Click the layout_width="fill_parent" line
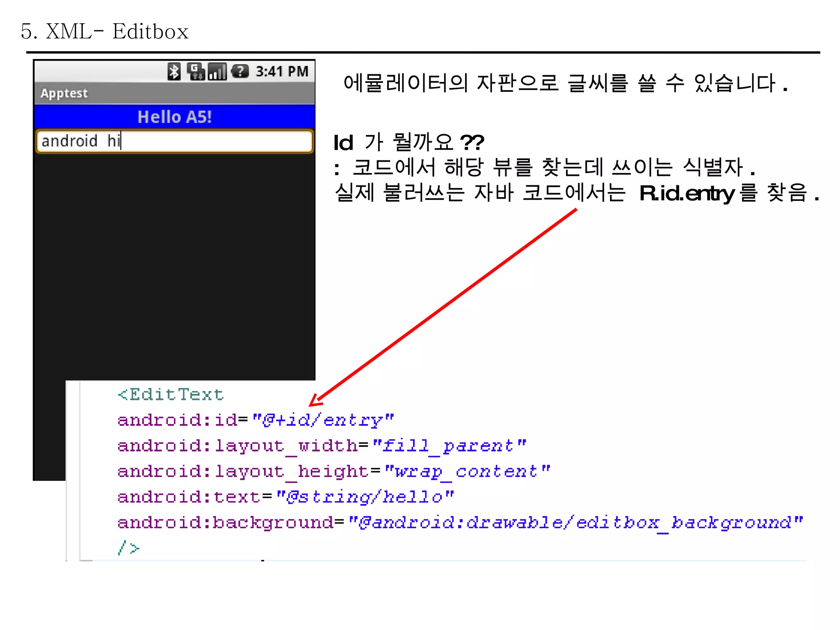Screen dimensions: 840x630 pyautogui.click(x=322, y=446)
